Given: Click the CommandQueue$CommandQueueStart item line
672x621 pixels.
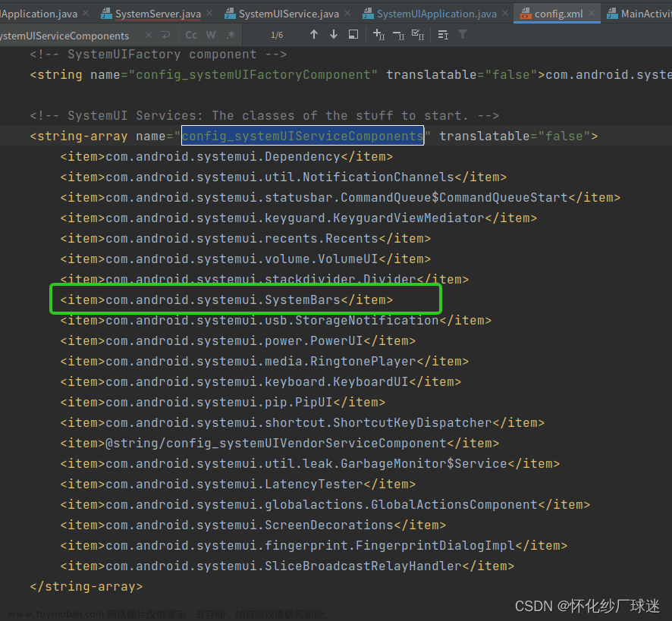Looking at the screenshot, I should pyautogui.click(x=341, y=198).
